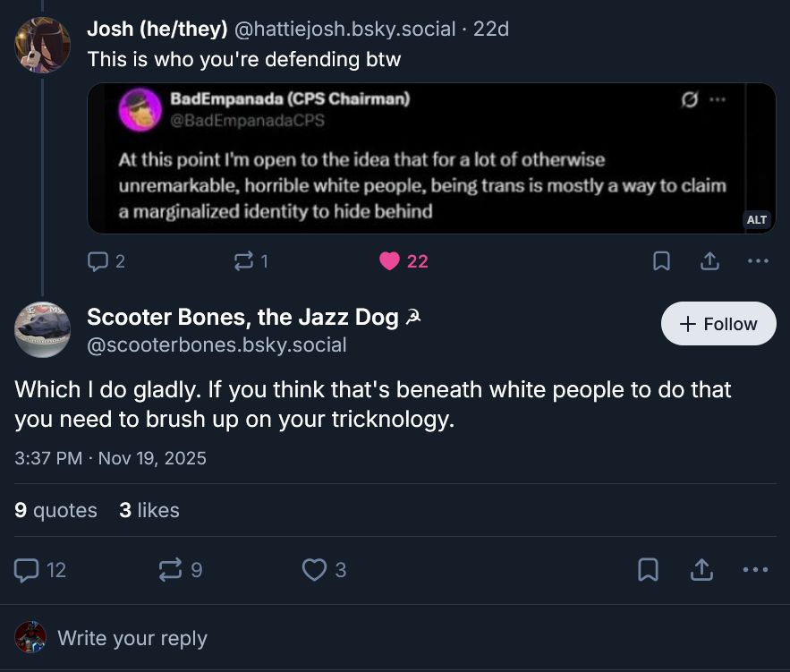Unlike Josh's post with pink heart
Screen dimensions: 790x672
tap(389, 260)
